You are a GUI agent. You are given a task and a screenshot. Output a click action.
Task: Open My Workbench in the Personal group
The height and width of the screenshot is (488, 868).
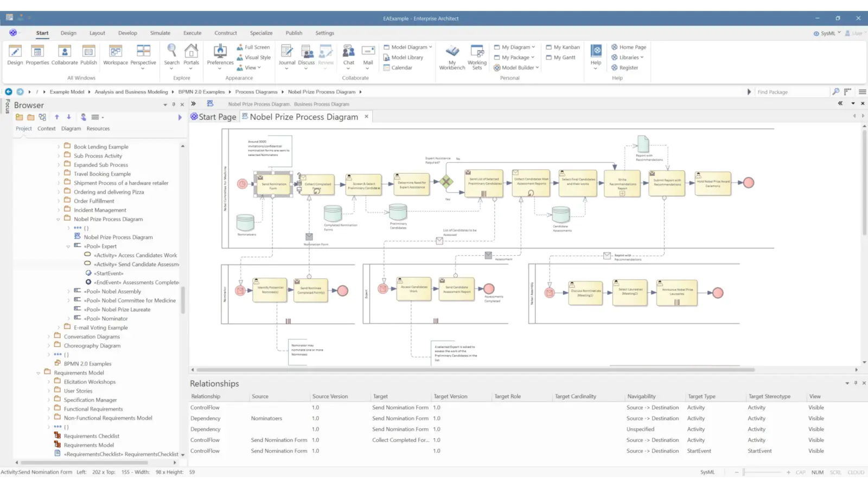click(452, 56)
